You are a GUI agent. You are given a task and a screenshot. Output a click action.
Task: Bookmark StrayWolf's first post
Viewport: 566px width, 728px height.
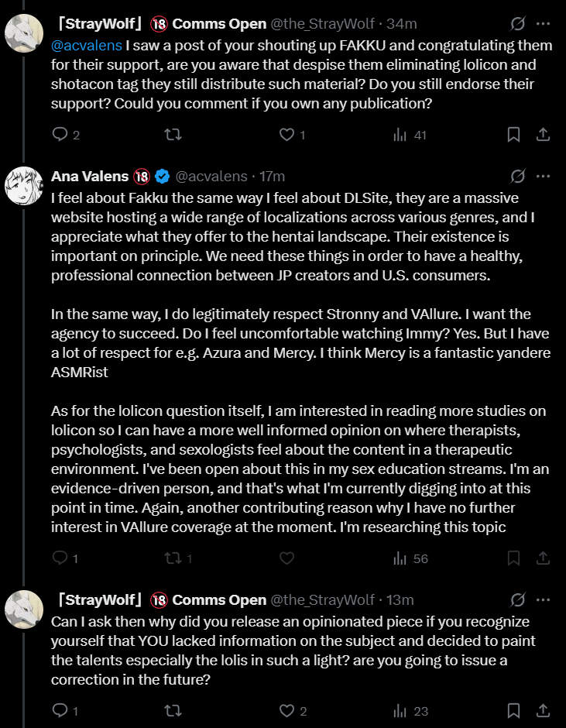[x=513, y=135]
